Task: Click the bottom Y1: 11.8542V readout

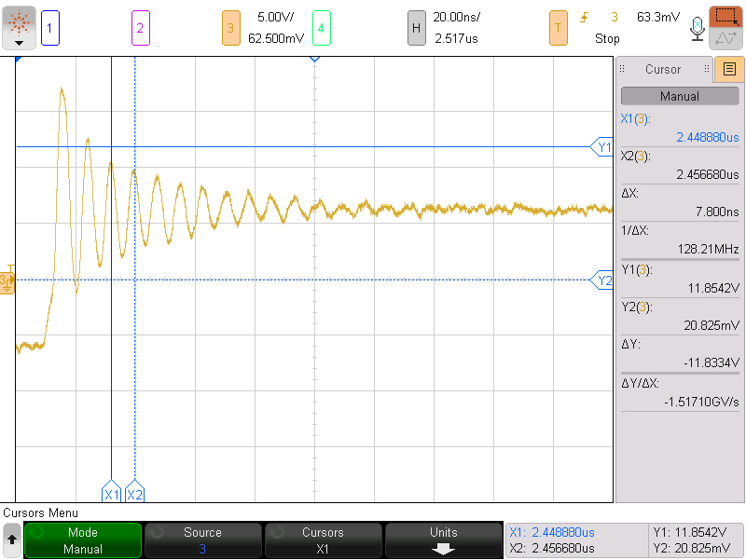Action: 690,532
